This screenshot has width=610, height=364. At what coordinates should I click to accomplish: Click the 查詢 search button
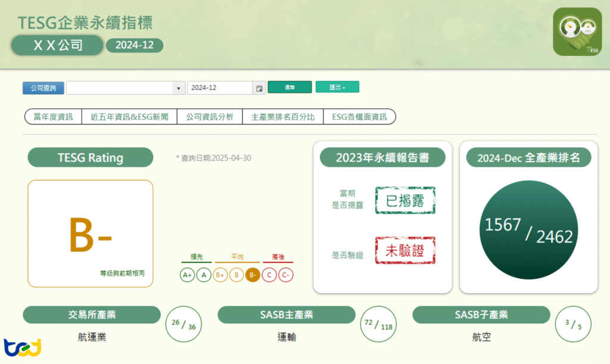pos(290,87)
